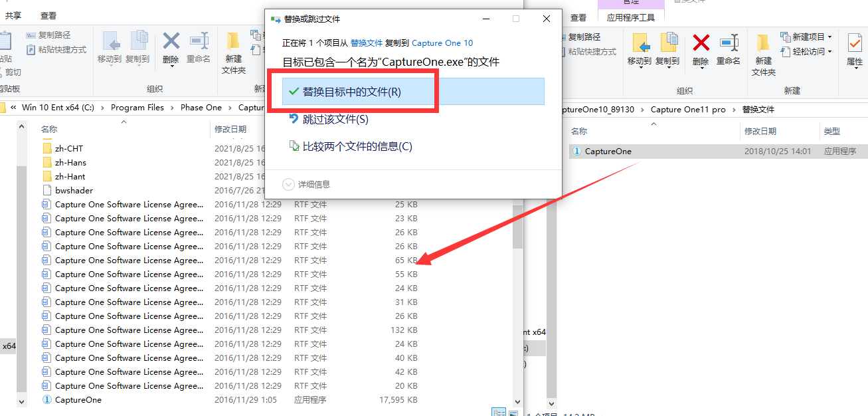The width and height of the screenshot is (868, 416).
Task: Click the left file list scroll-down arrow
Action: tap(518, 401)
